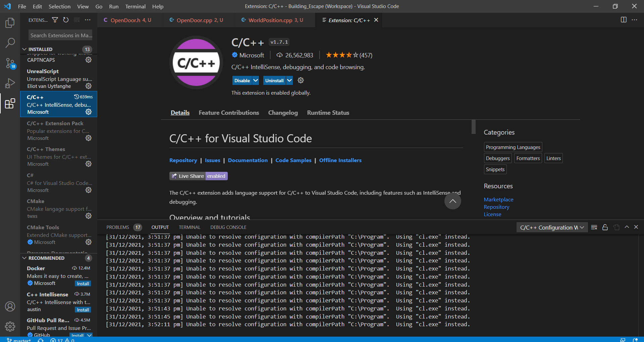The width and height of the screenshot is (644, 342).
Task: Install the Docker extension
Action: pos(83,284)
